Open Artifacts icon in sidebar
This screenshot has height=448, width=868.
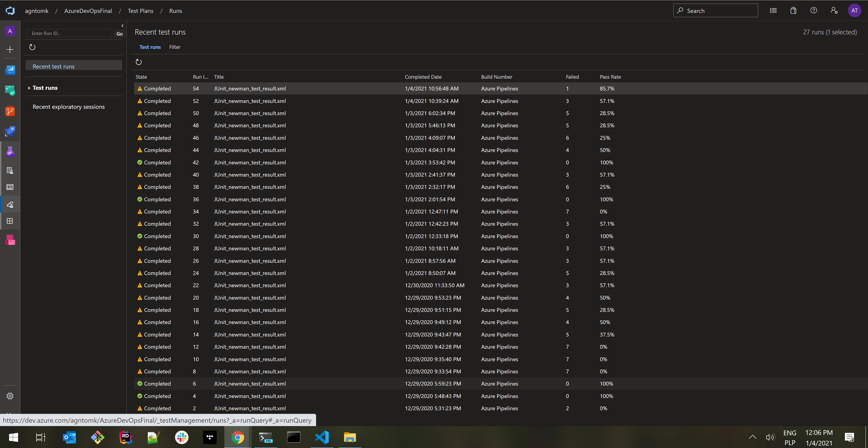(x=10, y=240)
